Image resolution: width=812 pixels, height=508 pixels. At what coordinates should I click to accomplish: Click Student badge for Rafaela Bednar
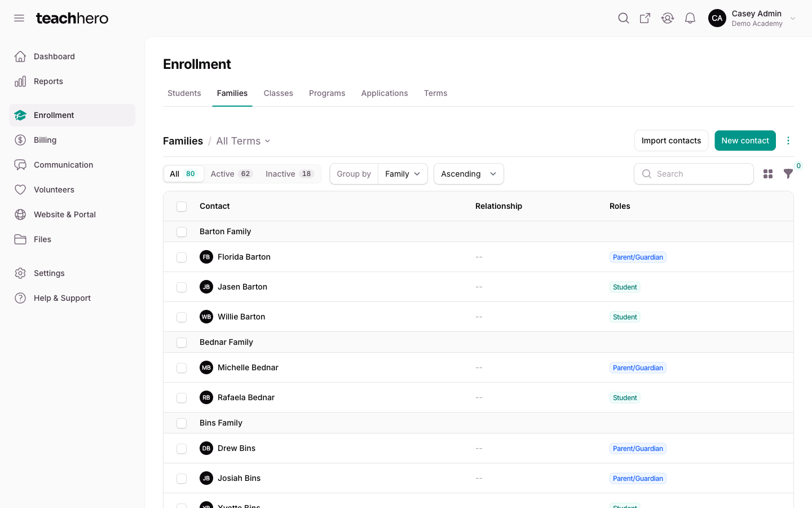tap(625, 398)
